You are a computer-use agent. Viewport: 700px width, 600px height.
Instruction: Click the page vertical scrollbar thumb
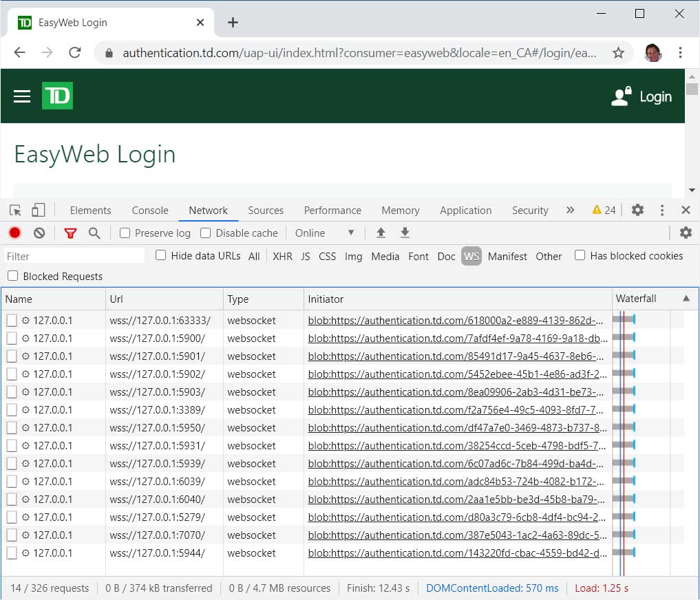(x=692, y=88)
